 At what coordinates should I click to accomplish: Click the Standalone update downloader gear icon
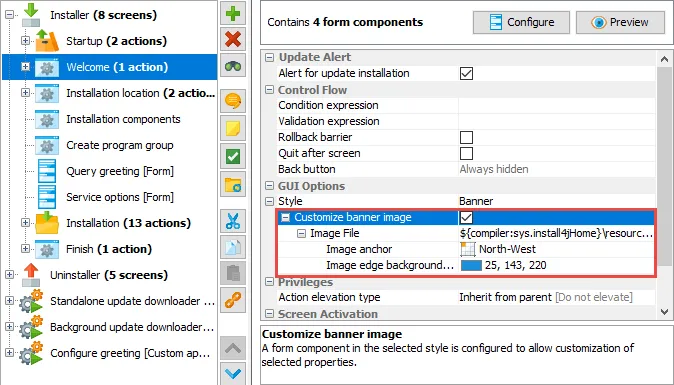[31, 301]
